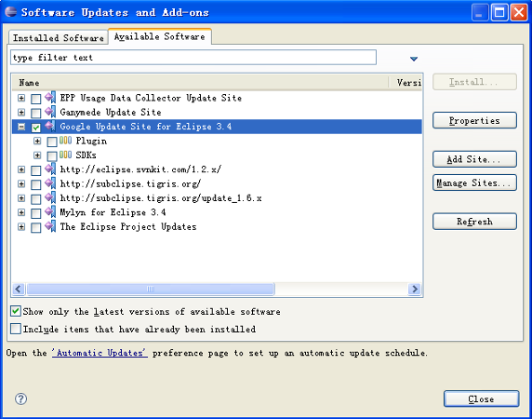Close the dialog with the Close button
This screenshot has width=532, height=419.
tap(481, 399)
